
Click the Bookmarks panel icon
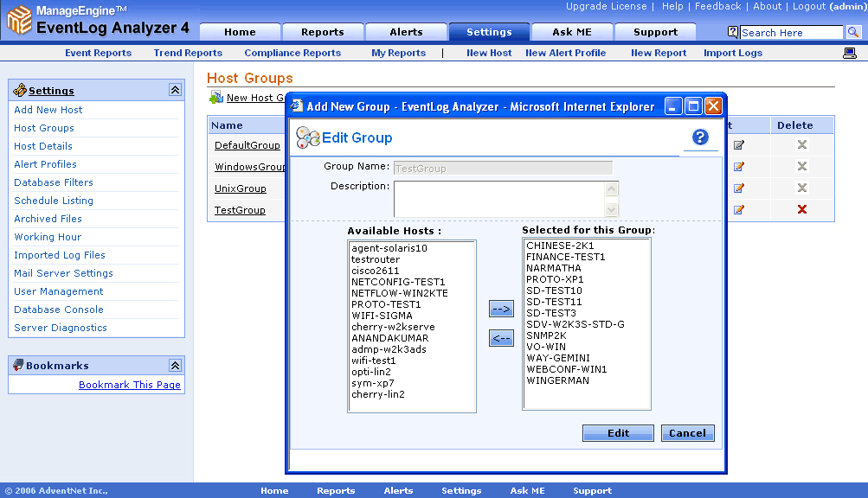click(18, 365)
